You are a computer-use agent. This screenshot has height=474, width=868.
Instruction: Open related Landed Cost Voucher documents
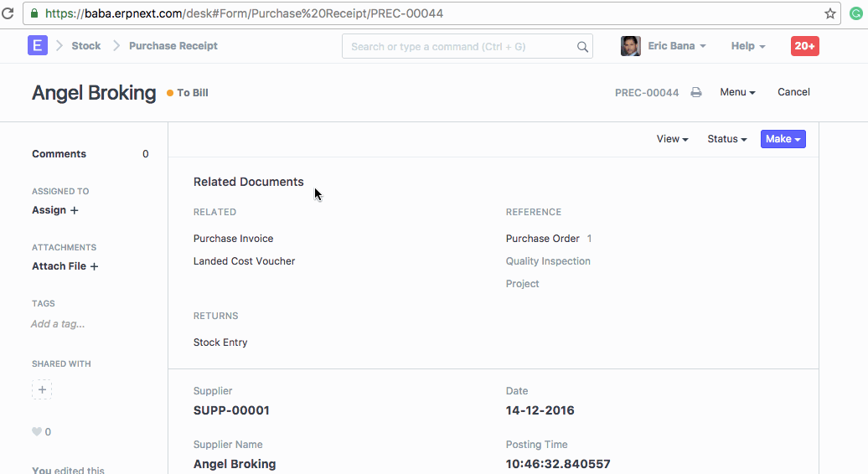click(244, 261)
